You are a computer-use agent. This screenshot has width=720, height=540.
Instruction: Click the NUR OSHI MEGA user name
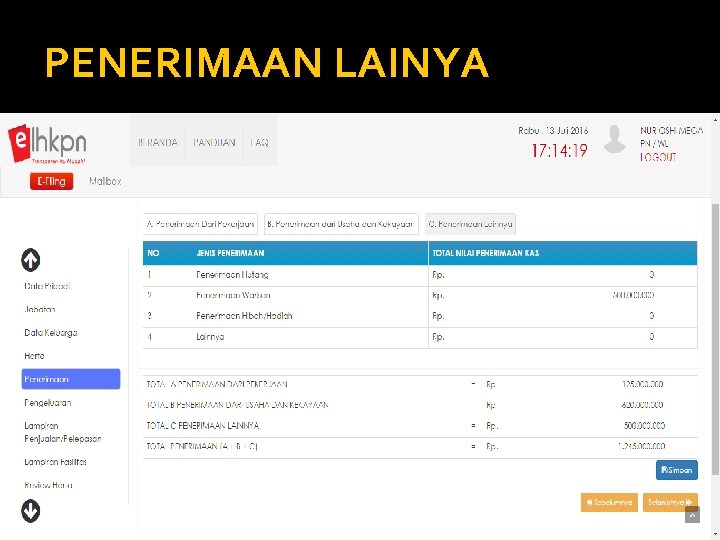[x=671, y=130]
